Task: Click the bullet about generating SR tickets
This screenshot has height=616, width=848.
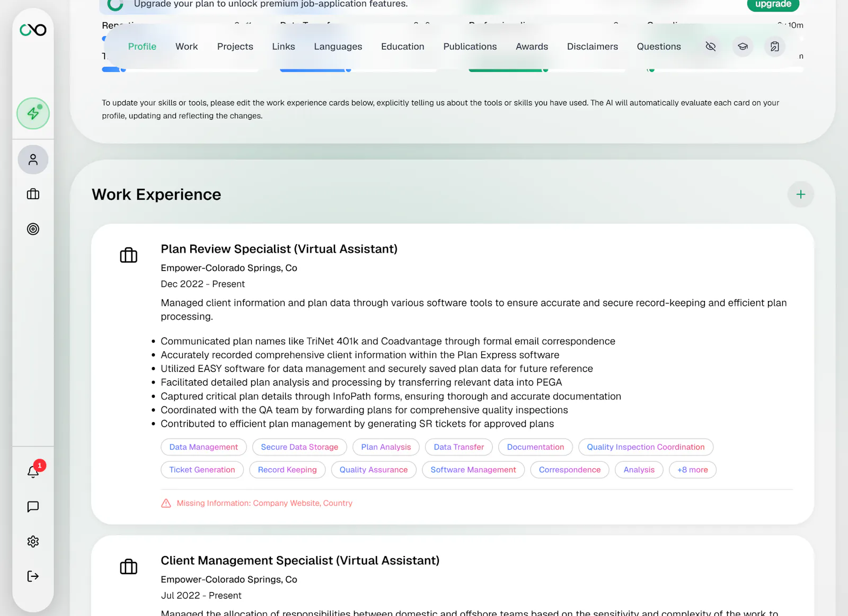Action: coord(357,424)
